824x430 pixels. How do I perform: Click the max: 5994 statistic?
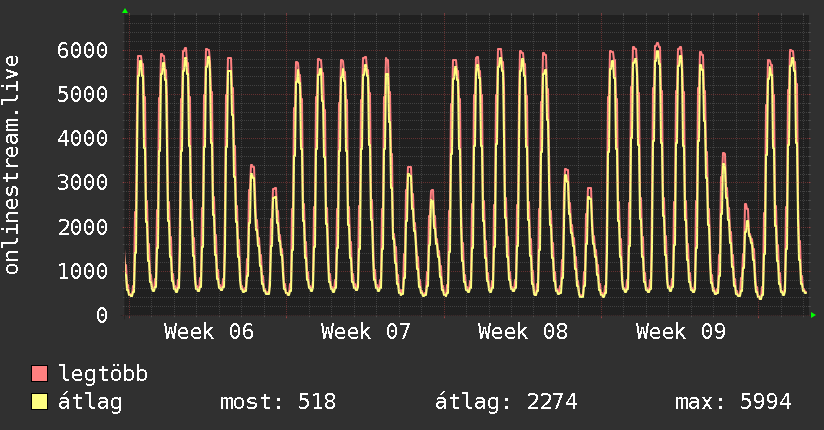click(x=733, y=402)
